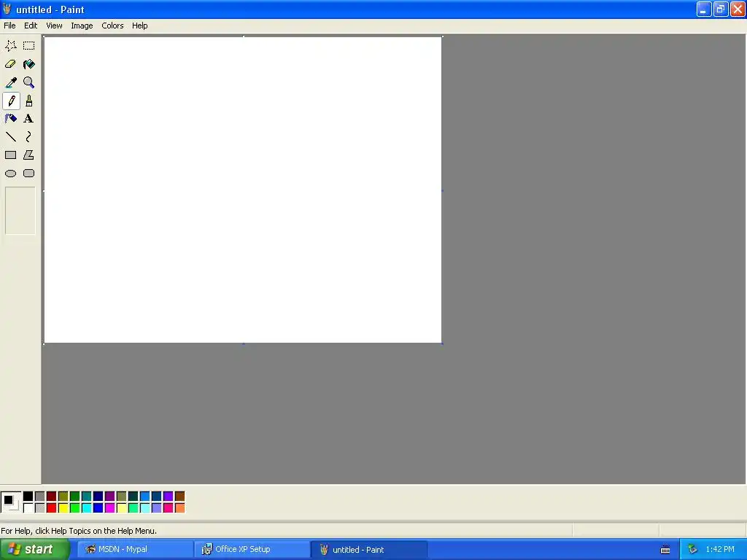Activate the Airbrush spray tool
Screen dimensions: 747x560
coord(10,119)
